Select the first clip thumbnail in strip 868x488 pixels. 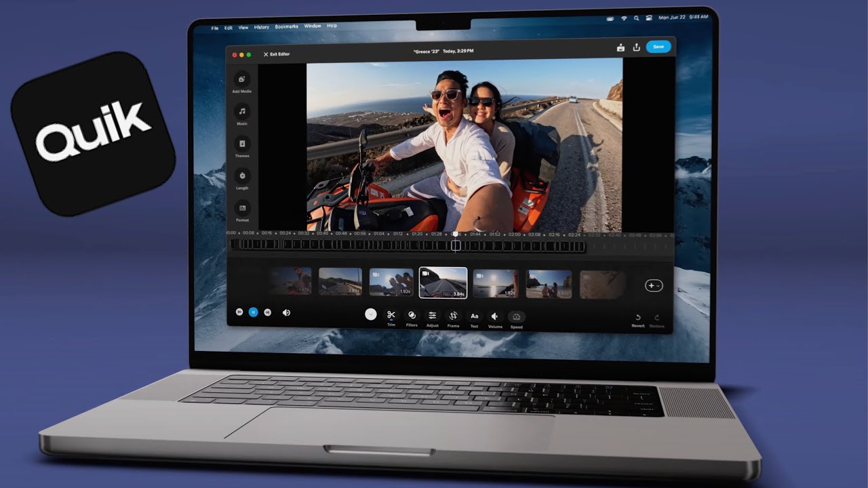(x=290, y=281)
